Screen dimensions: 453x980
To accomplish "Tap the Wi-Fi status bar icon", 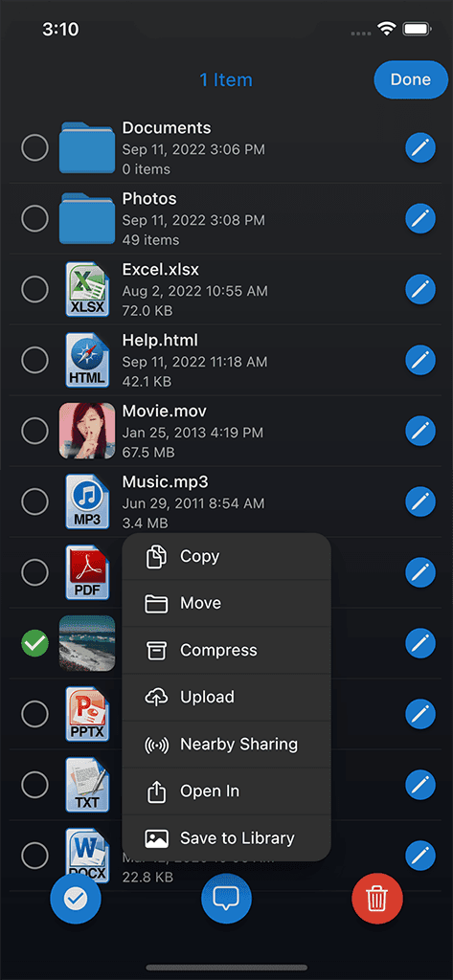I will [387, 29].
